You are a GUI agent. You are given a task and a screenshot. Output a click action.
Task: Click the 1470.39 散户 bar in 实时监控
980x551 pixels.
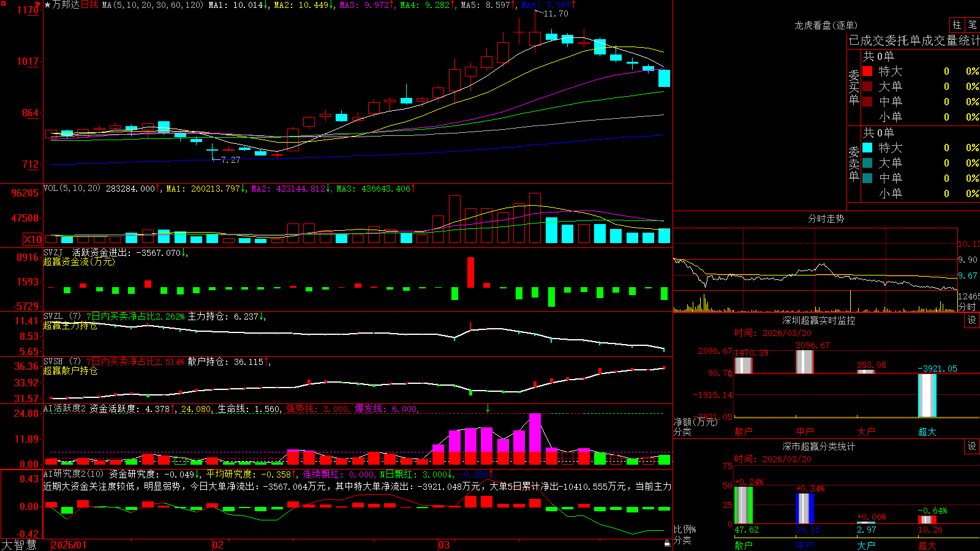(744, 365)
